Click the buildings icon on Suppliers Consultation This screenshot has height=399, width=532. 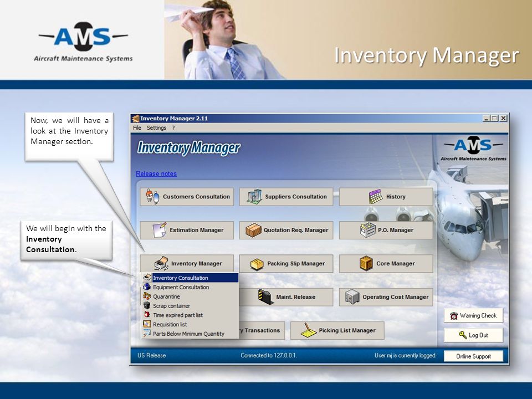[x=254, y=196]
